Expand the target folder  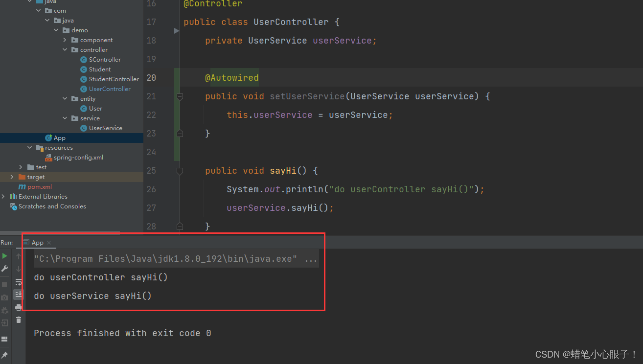pyautogui.click(x=12, y=177)
